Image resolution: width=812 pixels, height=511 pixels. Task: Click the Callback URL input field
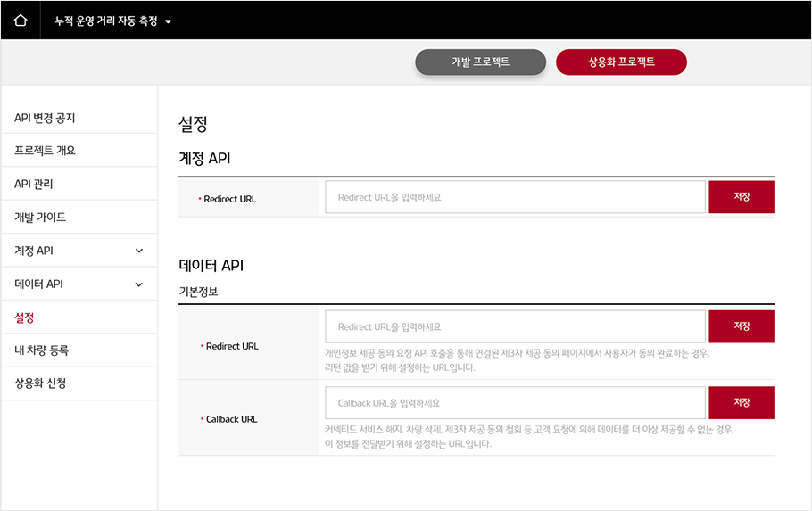point(515,403)
